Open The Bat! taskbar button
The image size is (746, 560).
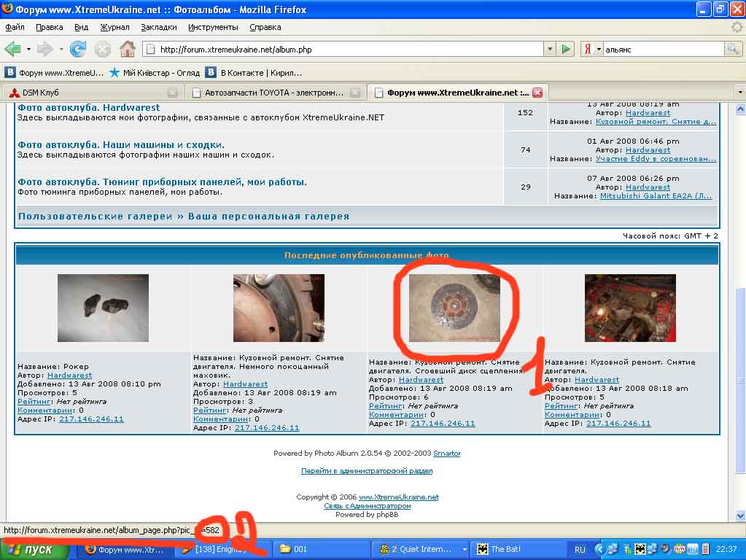[x=519, y=550]
